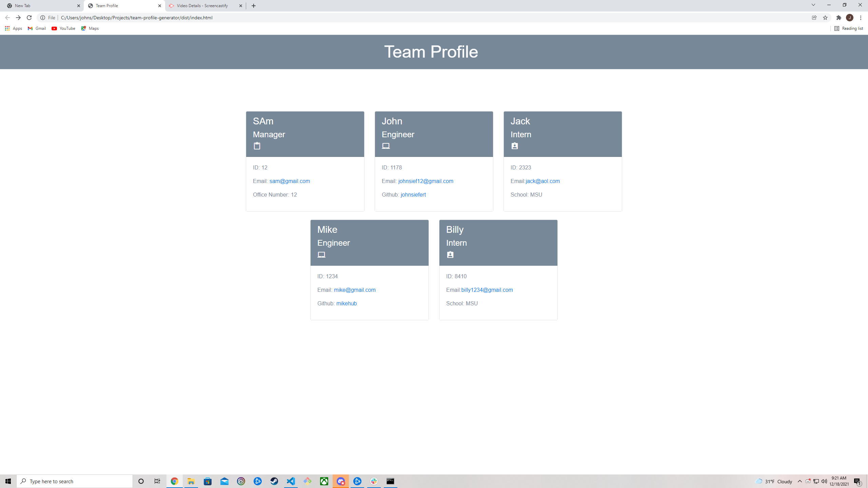
Task: Open the tab search chevron dropdown
Action: (x=813, y=5)
